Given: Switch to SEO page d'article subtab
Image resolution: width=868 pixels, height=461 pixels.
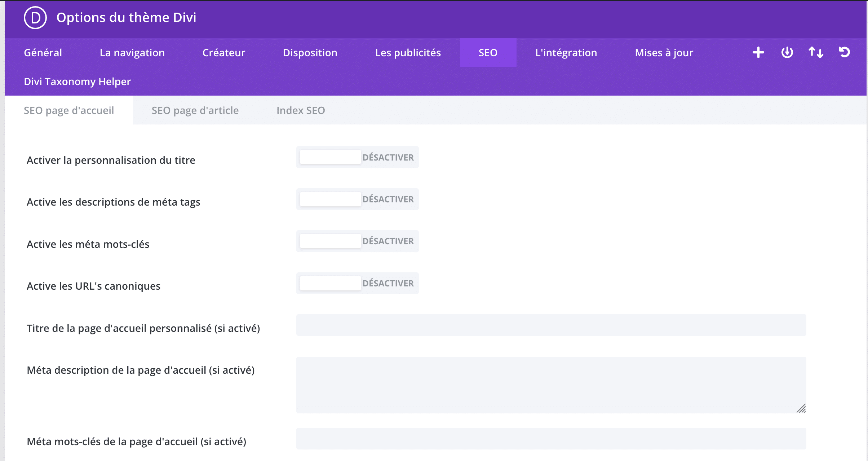Looking at the screenshot, I should [195, 110].
